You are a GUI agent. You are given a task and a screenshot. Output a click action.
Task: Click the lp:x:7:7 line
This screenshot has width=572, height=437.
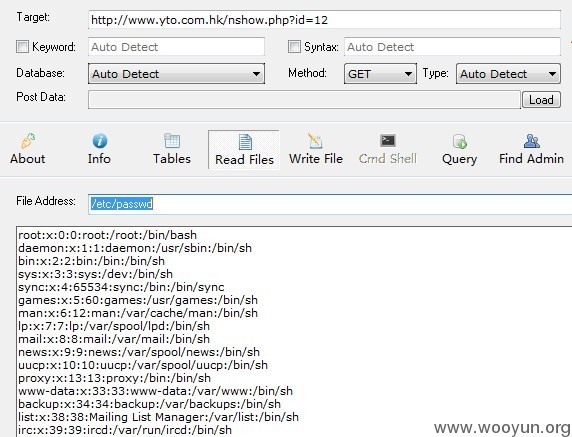(x=114, y=326)
